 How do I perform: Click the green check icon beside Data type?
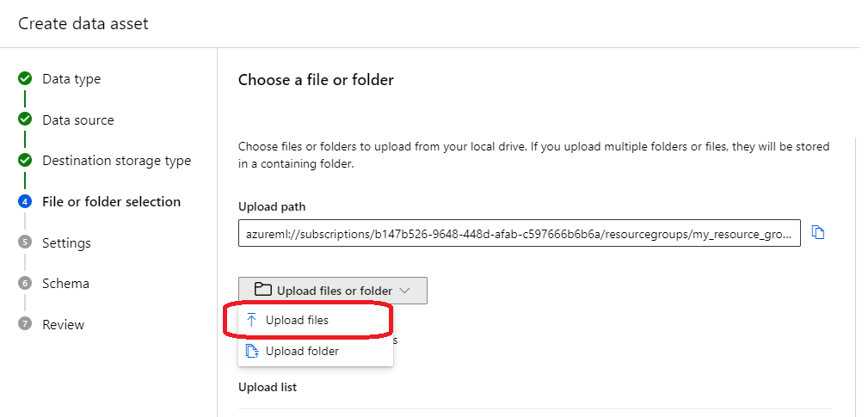pyautogui.click(x=24, y=78)
